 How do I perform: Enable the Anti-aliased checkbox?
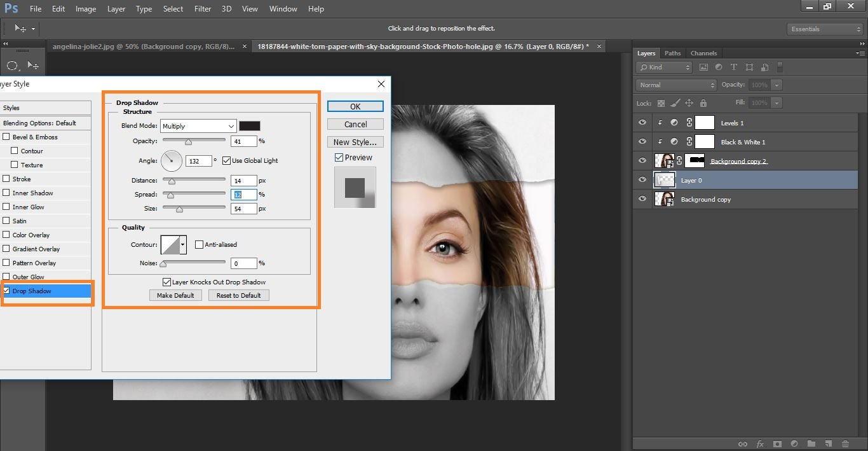pos(199,244)
